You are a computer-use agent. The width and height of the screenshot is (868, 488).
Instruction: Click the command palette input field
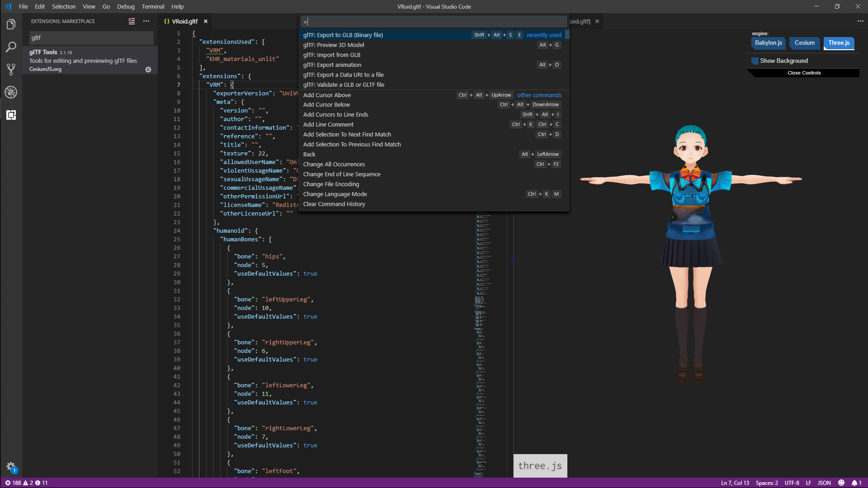[x=433, y=22]
